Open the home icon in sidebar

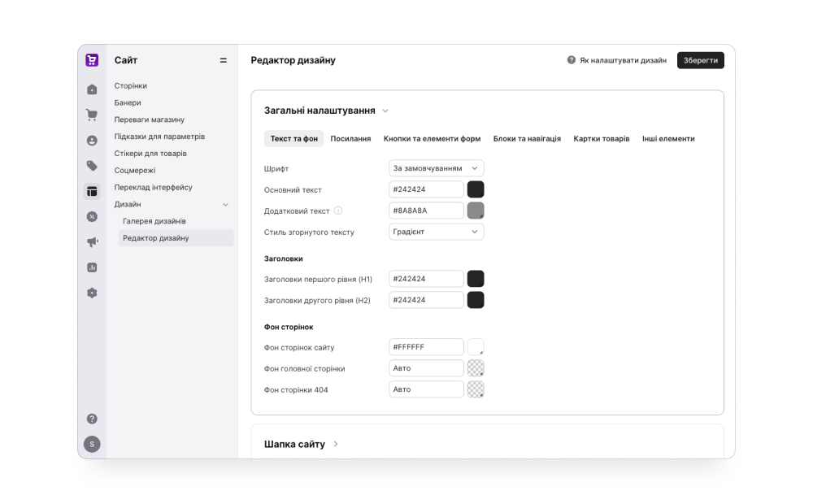coord(92,89)
